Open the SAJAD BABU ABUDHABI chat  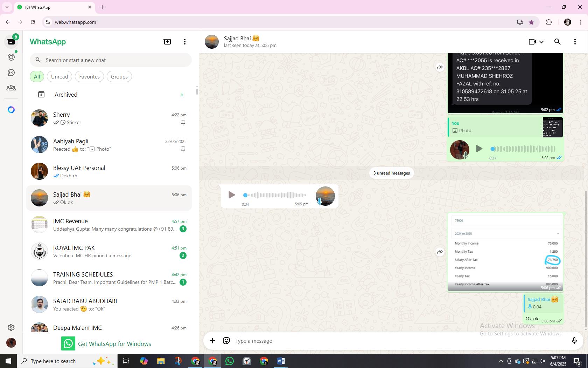tap(109, 305)
